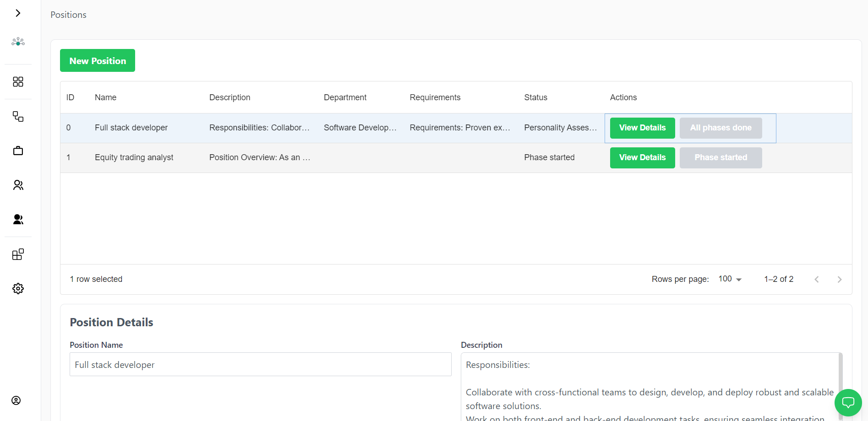Viewport: 868px width, 421px height.
Task: Select the Equity trading analyst name cell
Action: coord(134,157)
